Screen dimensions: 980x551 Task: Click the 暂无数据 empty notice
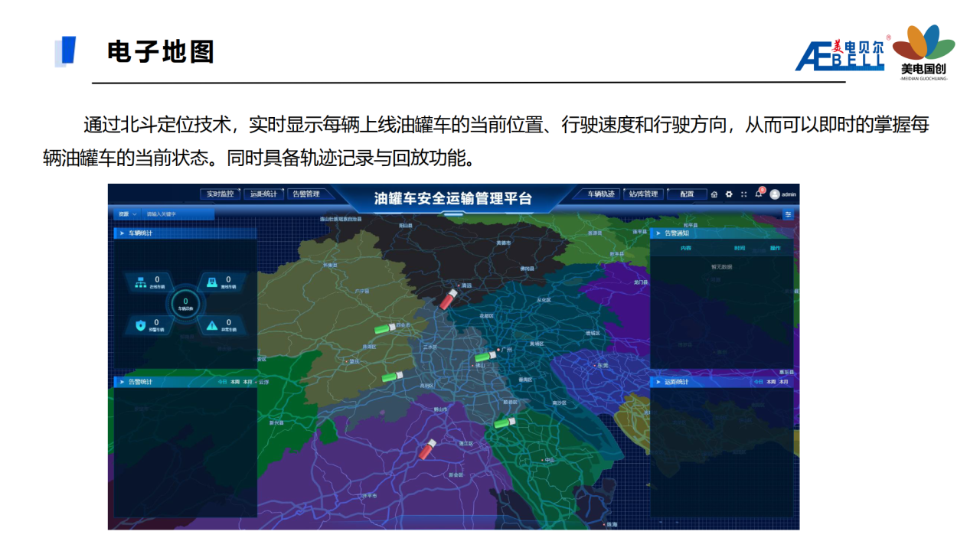click(x=721, y=267)
